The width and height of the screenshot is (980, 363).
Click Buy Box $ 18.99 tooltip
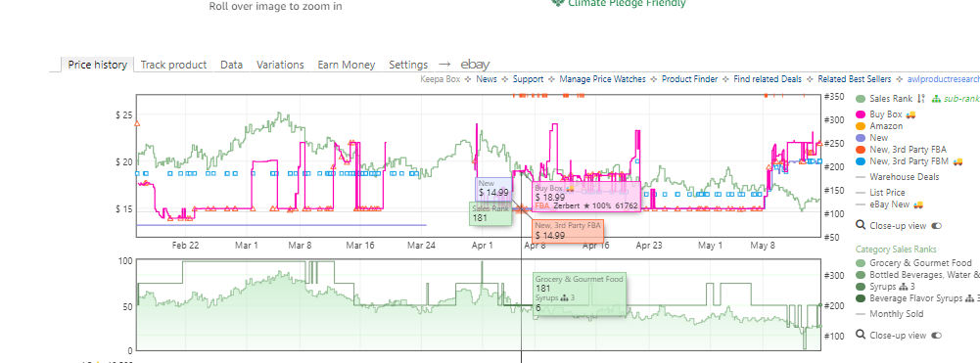coord(585,197)
